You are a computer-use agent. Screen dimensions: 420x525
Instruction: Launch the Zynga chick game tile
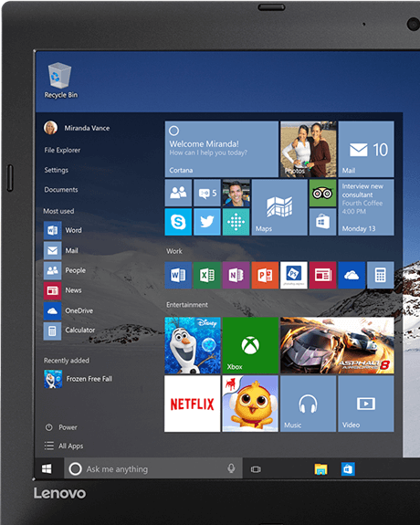click(250, 404)
